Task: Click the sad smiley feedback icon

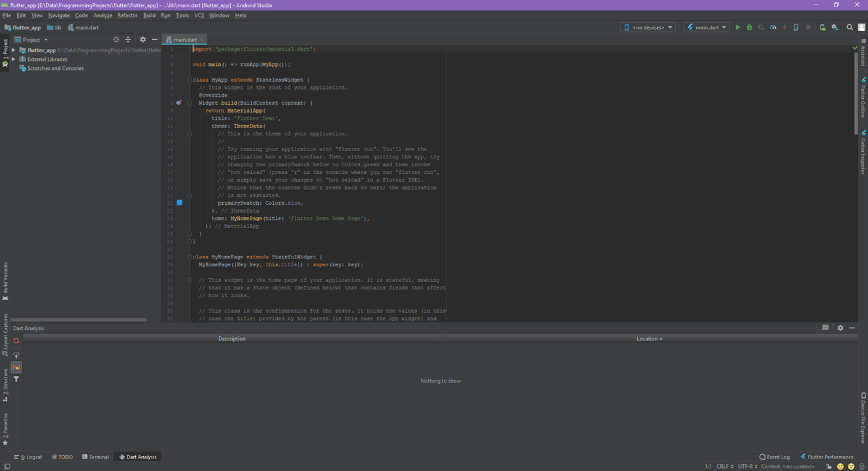Action: pos(851,466)
